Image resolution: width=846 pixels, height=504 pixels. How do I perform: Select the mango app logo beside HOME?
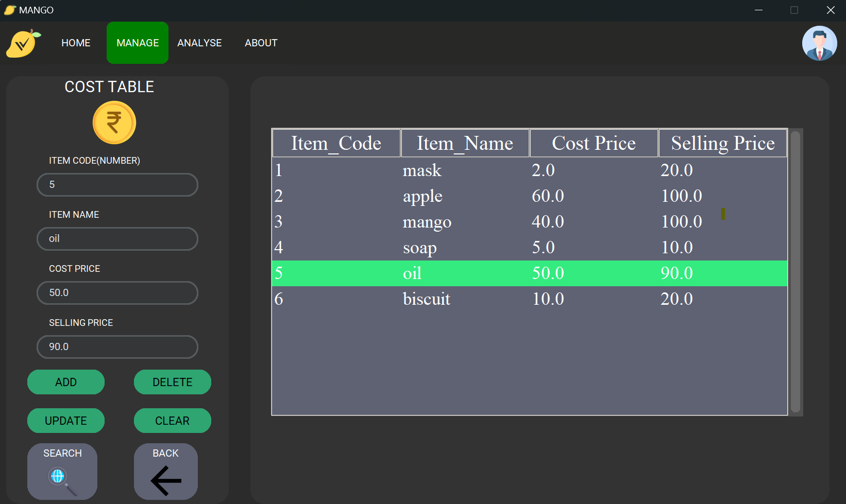click(x=21, y=43)
